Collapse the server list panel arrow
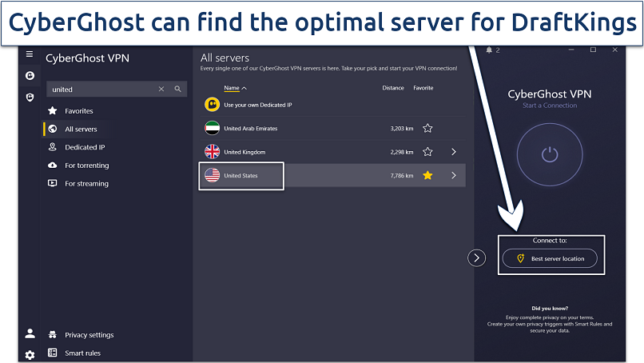This screenshot has width=644, height=363. click(476, 257)
